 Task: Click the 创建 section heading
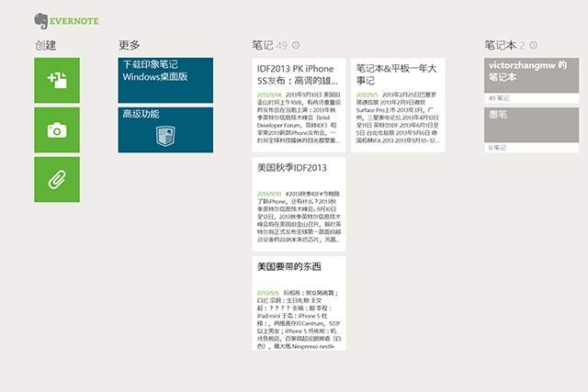[x=45, y=45]
